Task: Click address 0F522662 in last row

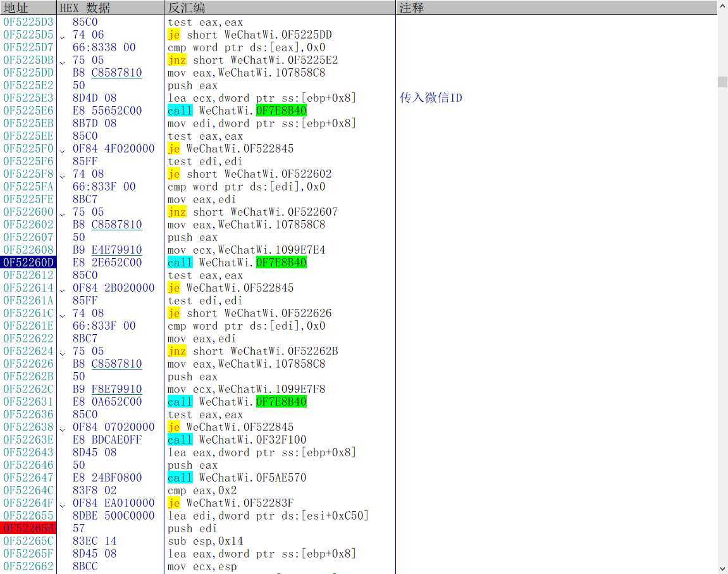Action: point(28,566)
